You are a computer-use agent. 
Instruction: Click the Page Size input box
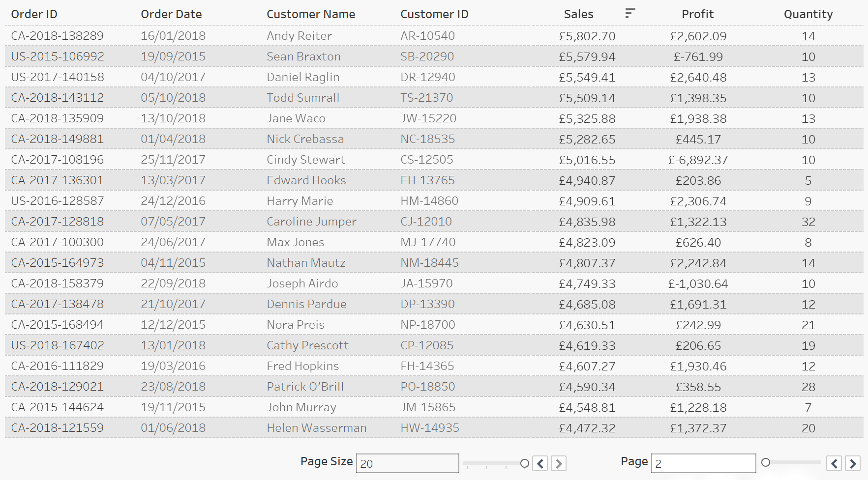coord(407,463)
